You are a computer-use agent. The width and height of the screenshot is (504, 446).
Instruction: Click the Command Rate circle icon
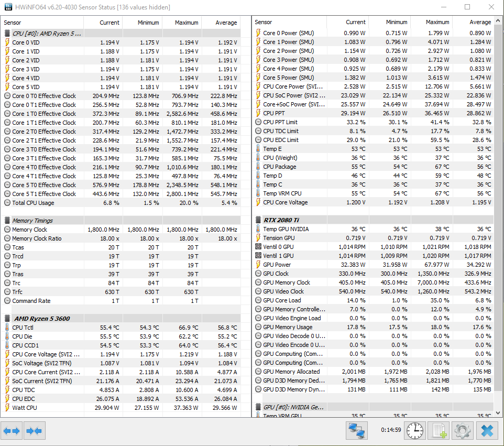[x=7, y=301]
